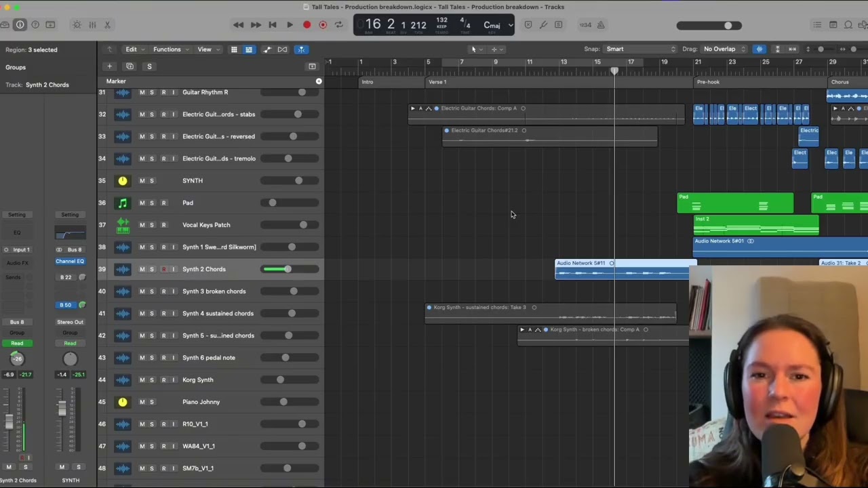Expand Korg Synth broken chords Comp A folder
Screen dimensions: 868x488
(x=521, y=330)
